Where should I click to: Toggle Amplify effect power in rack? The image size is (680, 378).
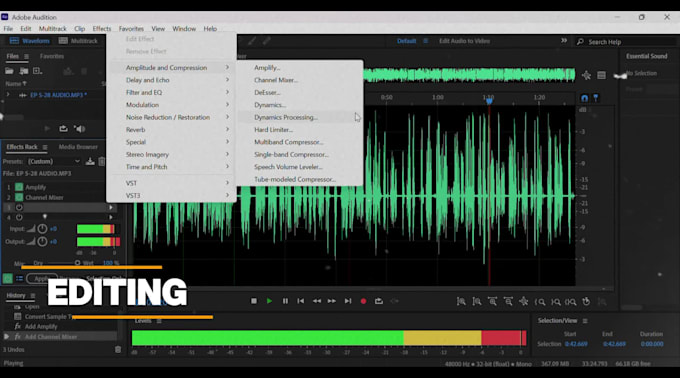pyautogui.click(x=19, y=187)
